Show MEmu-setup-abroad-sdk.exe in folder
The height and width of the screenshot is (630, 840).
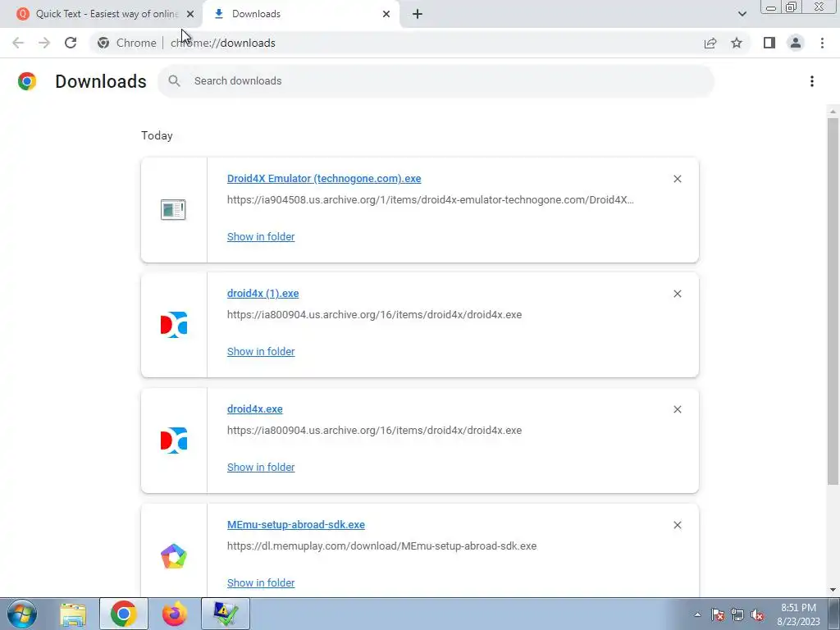click(x=261, y=583)
